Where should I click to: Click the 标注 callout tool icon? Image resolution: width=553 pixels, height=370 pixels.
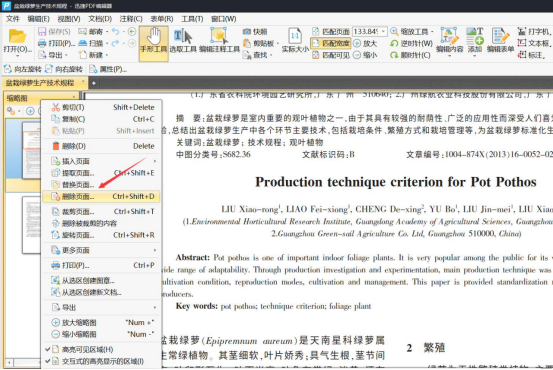(x=522, y=55)
